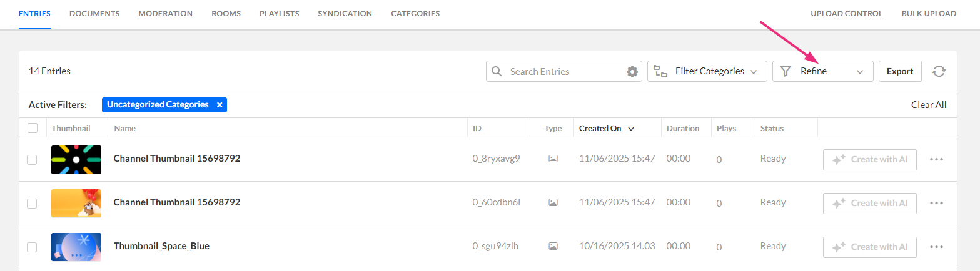Click the Clear All link
The width and height of the screenshot is (980, 271).
929,105
